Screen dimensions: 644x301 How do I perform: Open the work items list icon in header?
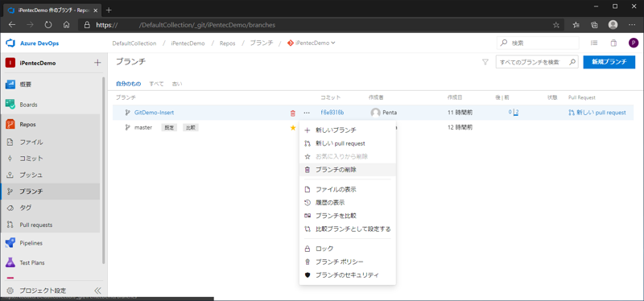point(594,43)
